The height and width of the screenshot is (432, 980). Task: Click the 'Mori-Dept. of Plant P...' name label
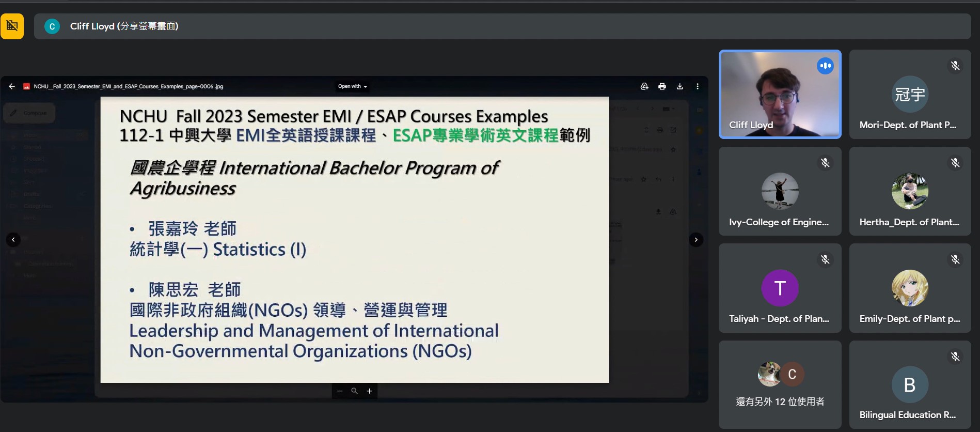click(x=908, y=125)
